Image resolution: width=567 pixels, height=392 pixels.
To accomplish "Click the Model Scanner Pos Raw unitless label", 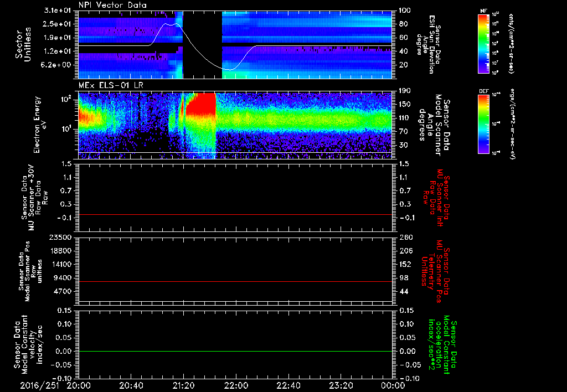I will click(x=30, y=271).
